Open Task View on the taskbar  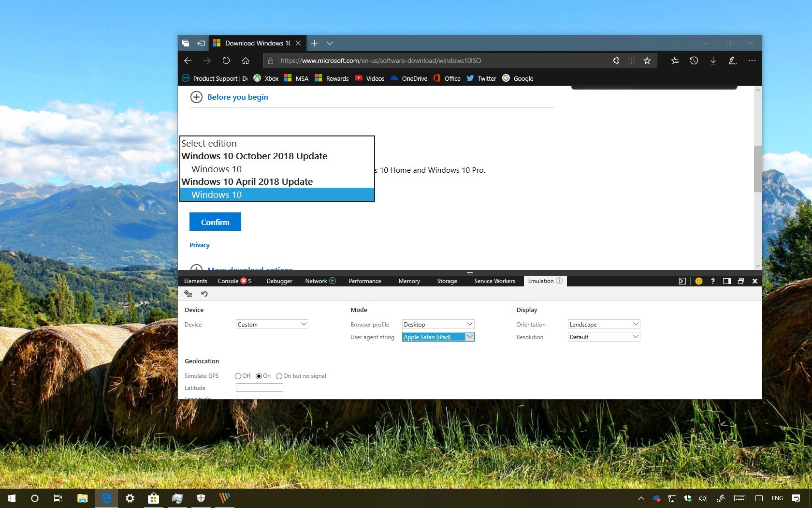(58, 498)
